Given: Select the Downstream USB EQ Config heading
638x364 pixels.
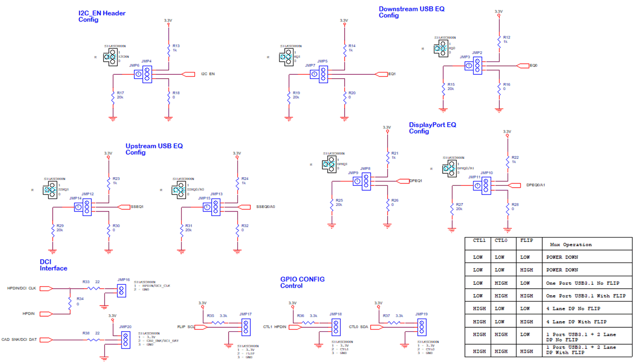Looking at the screenshot, I should pyautogui.click(x=411, y=12).
